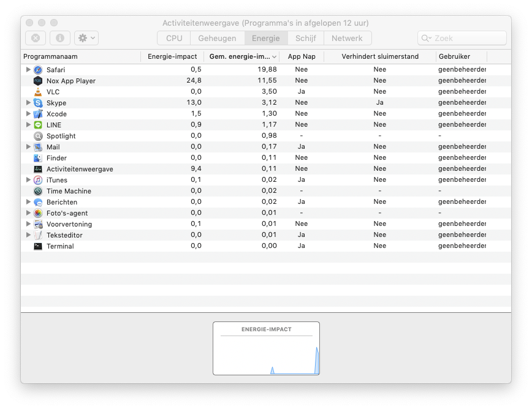532x409 pixels.
Task: Open the Netwerk tab
Action: 348,38
